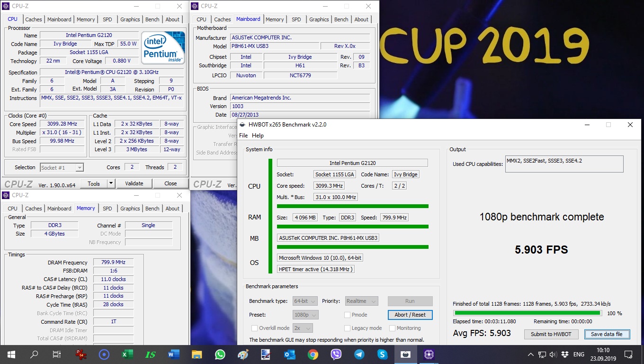644x364 pixels.
Task: Open Telegram from the taskbar
Action: tap(359, 354)
